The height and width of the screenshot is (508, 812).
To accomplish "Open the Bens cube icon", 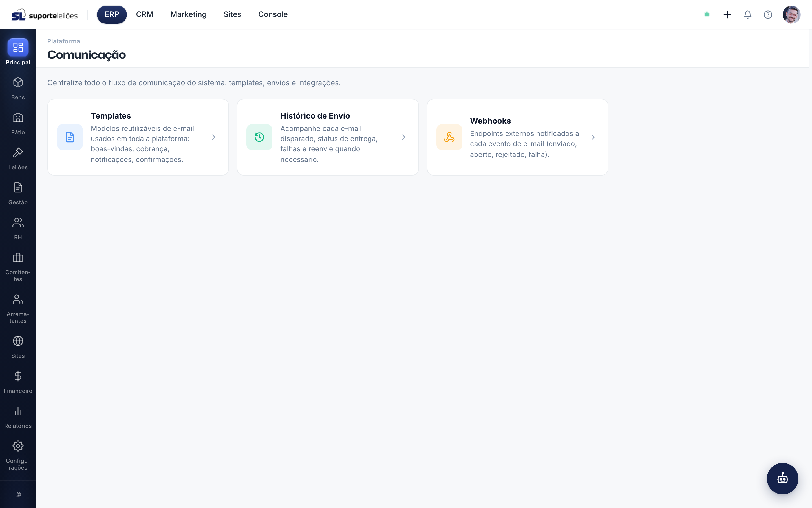I will [18, 83].
